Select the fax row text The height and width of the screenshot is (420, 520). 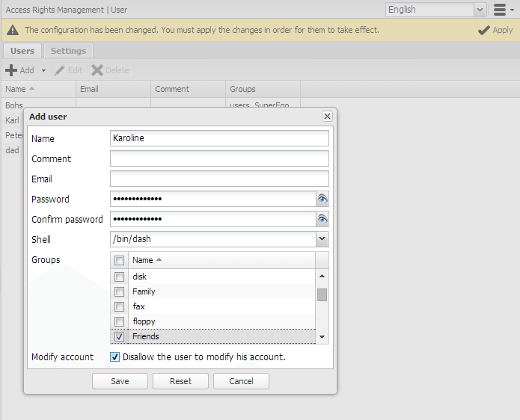138,306
